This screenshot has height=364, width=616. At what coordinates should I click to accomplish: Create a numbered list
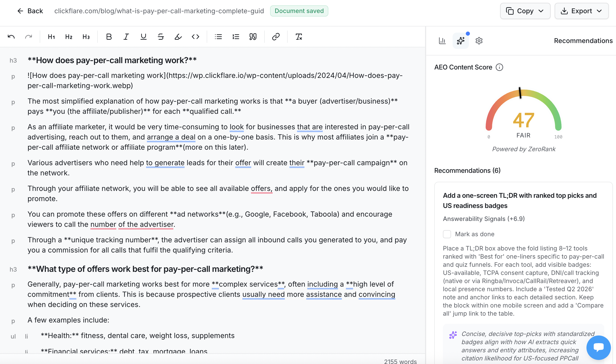coord(236,37)
